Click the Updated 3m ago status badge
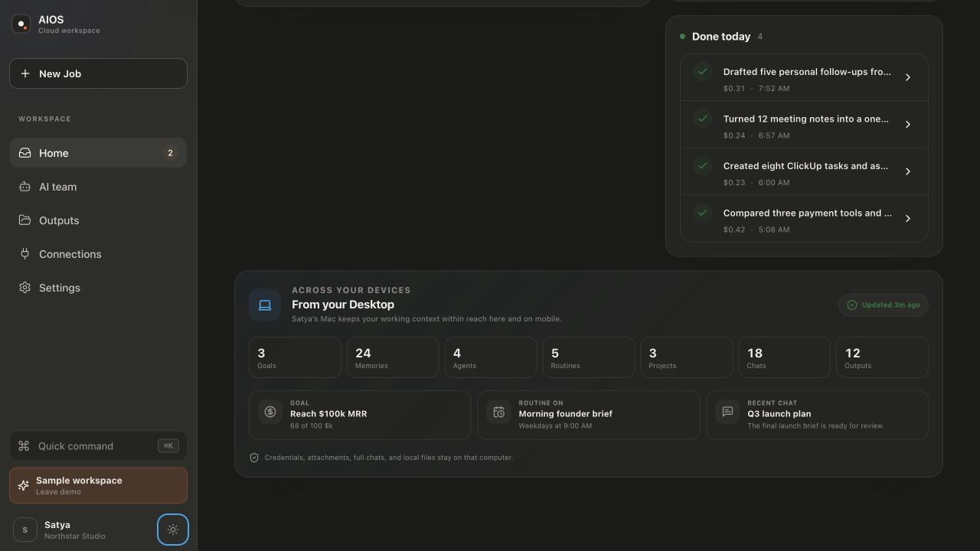The width and height of the screenshot is (980, 551). (884, 305)
